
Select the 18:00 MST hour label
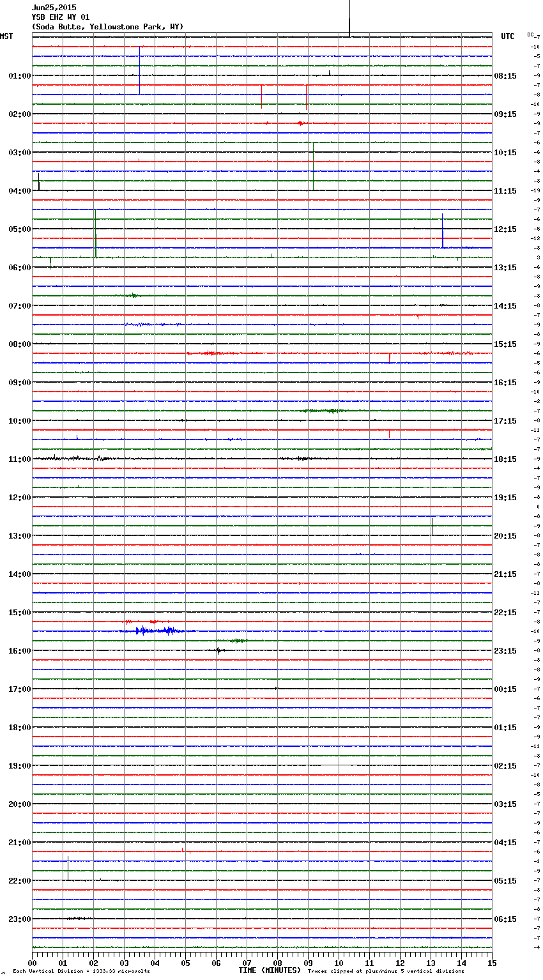(20, 728)
